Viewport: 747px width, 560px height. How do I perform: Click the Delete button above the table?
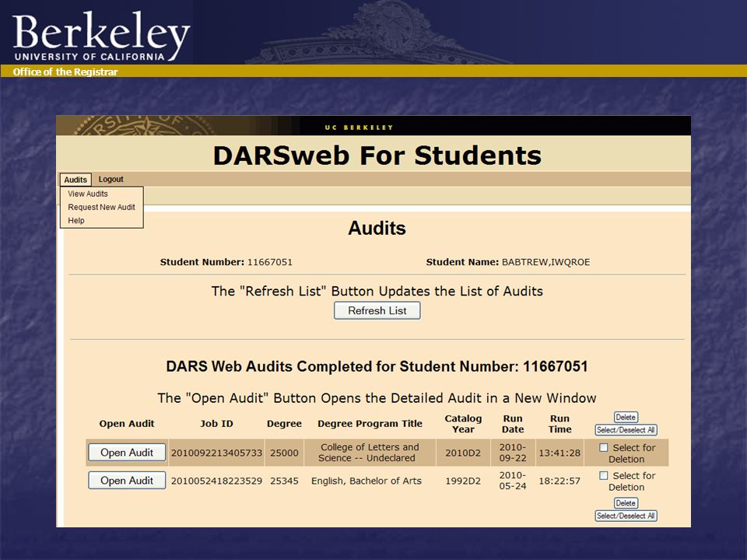[626, 417]
